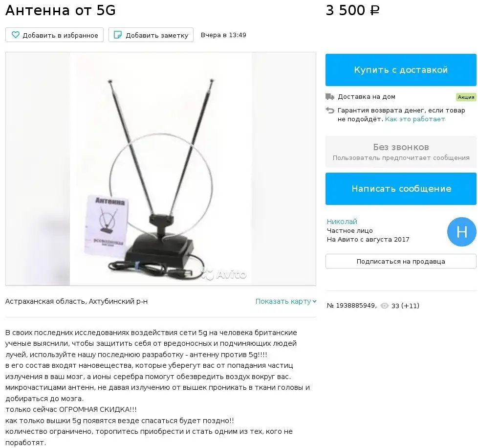478x448 pixels.
Task: Click the ruble currency symbol
Action: coord(375,11)
